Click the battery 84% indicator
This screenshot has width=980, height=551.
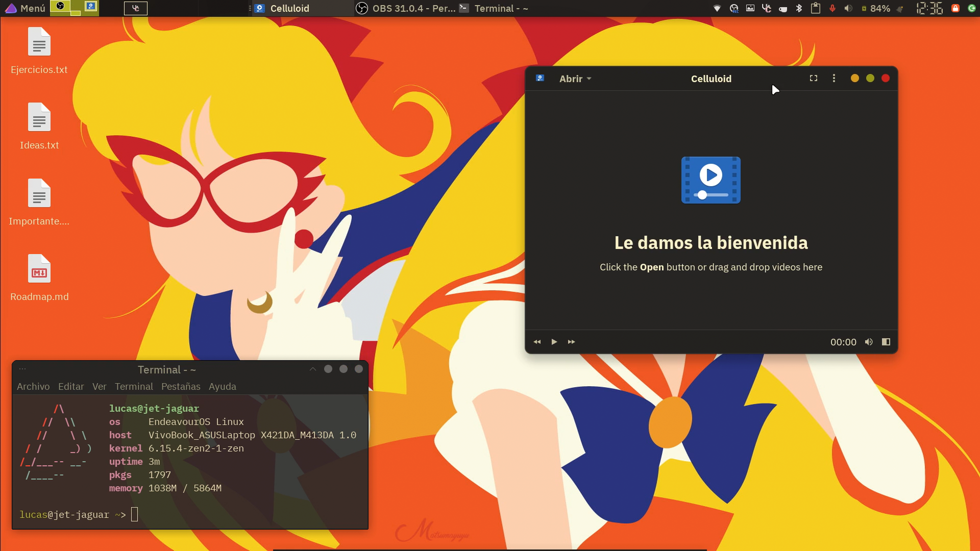tap(876, 8)
